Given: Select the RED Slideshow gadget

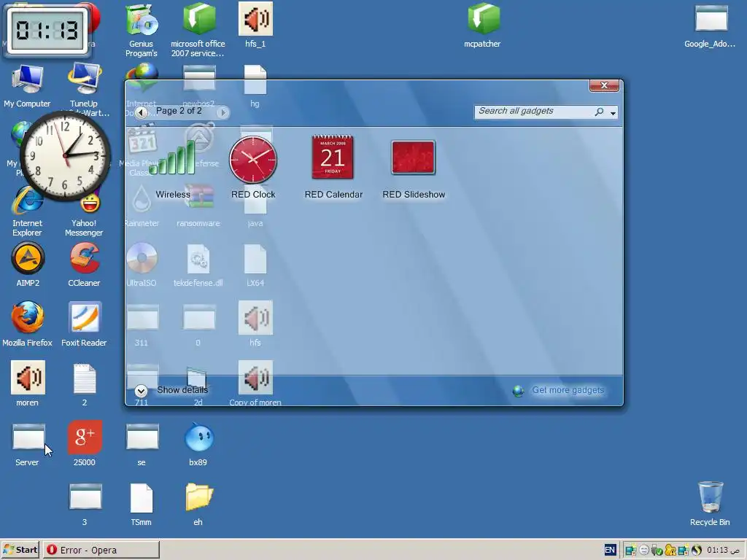Looking at the screenshot, I should click(x=413, y=157).
